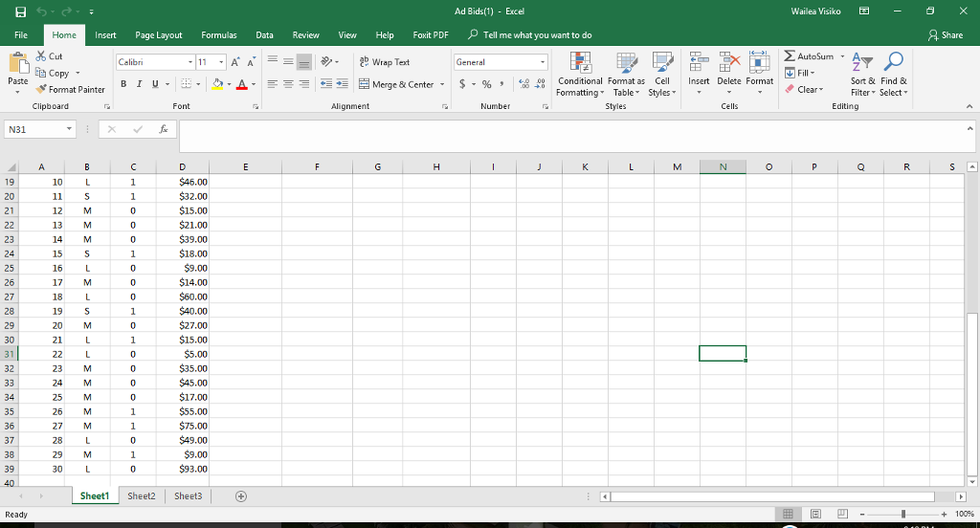The height and width of the screenshot is (528, 980).
Task: Click the Insert Cells icon
Action: (698, 71)
